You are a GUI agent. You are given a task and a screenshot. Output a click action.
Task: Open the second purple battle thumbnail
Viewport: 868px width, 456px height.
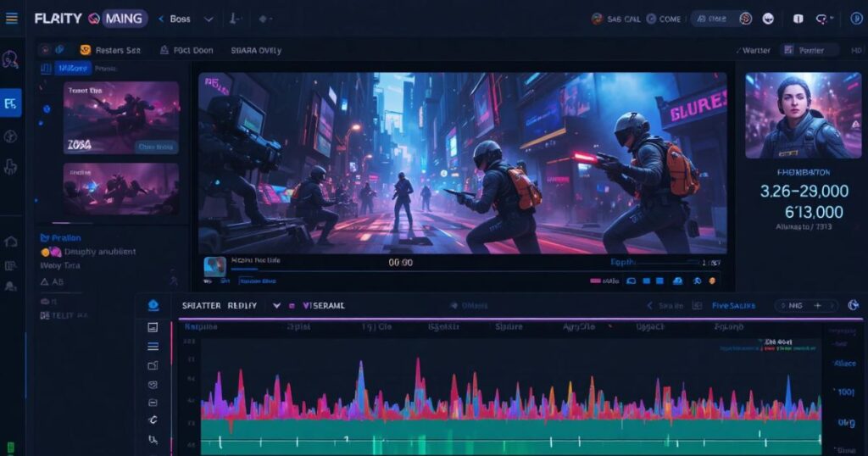coord(121,188)
